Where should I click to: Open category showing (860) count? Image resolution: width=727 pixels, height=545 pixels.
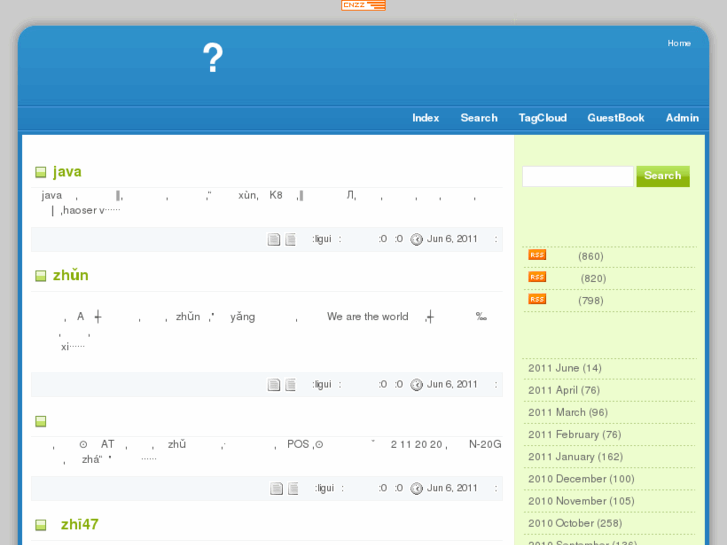590,256
